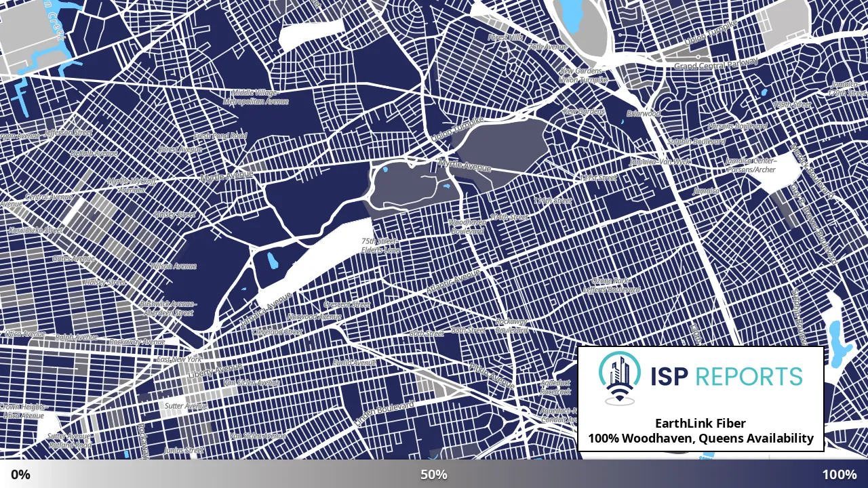Click the Cleveland Street label
The height and width of the screenshot is (488, 868).
pyautogui.click(x=277, y=332)
